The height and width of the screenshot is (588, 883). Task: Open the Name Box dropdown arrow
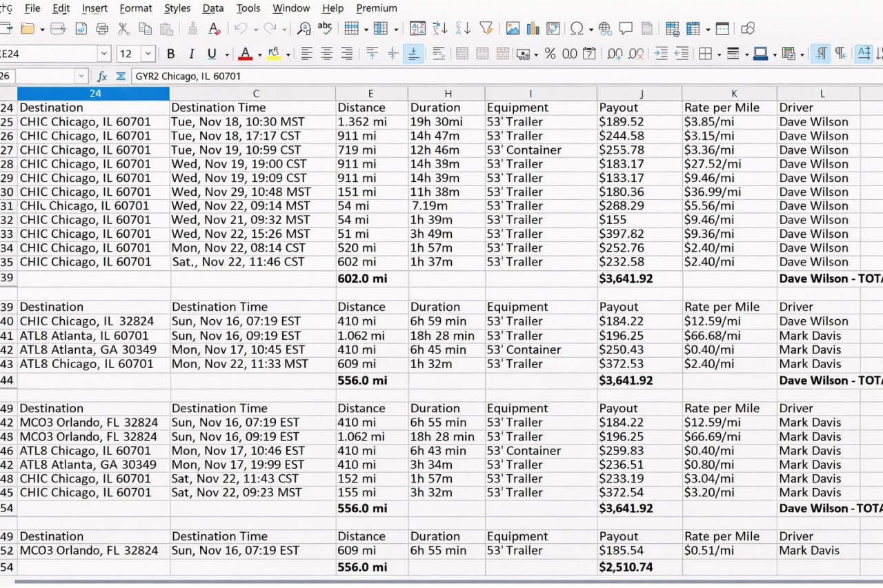(81, 77)
